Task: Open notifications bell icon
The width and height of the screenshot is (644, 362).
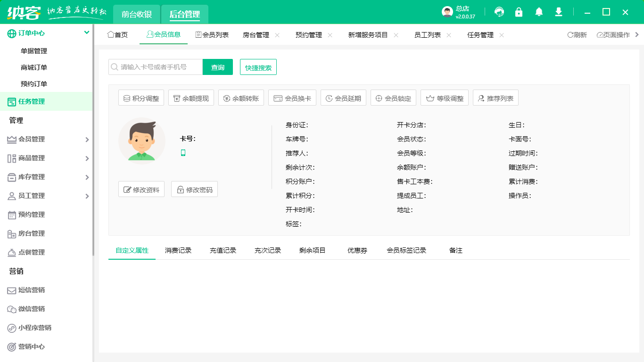Action: tap(539, 12)
